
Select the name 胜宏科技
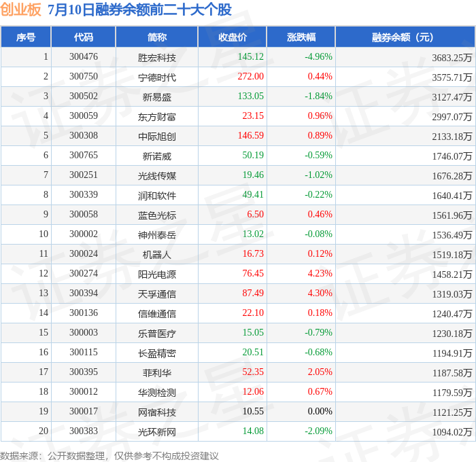157,58
